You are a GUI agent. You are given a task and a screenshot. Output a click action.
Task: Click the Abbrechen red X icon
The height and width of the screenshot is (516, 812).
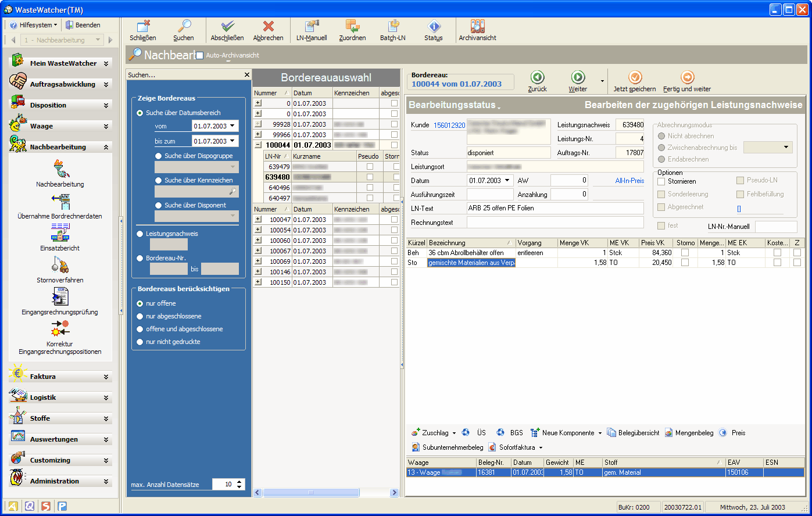(268, 27)
